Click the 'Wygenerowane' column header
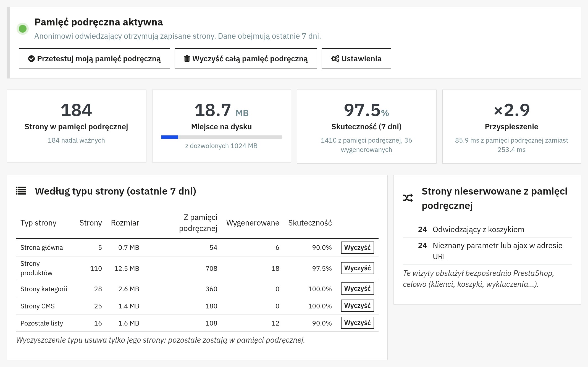This screenshot has height=367, width=588. coord(253,223)
